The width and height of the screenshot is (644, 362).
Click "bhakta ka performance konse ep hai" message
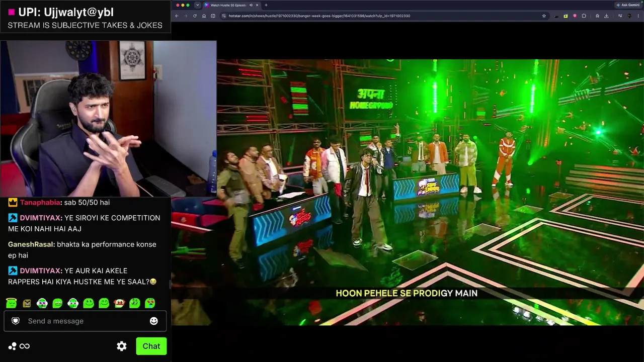[82, 250]
